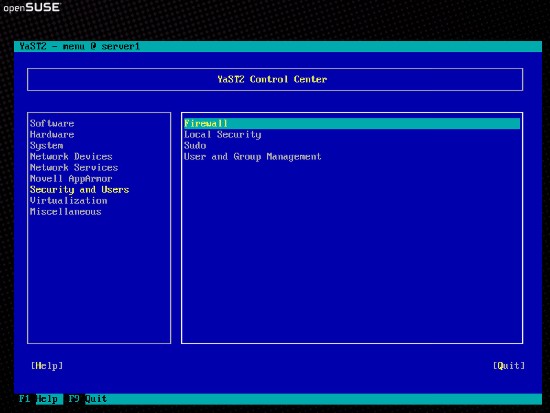The image size is (550, 413).
Task: Choose Network Devices in the category list
Action: pos(71,156)
